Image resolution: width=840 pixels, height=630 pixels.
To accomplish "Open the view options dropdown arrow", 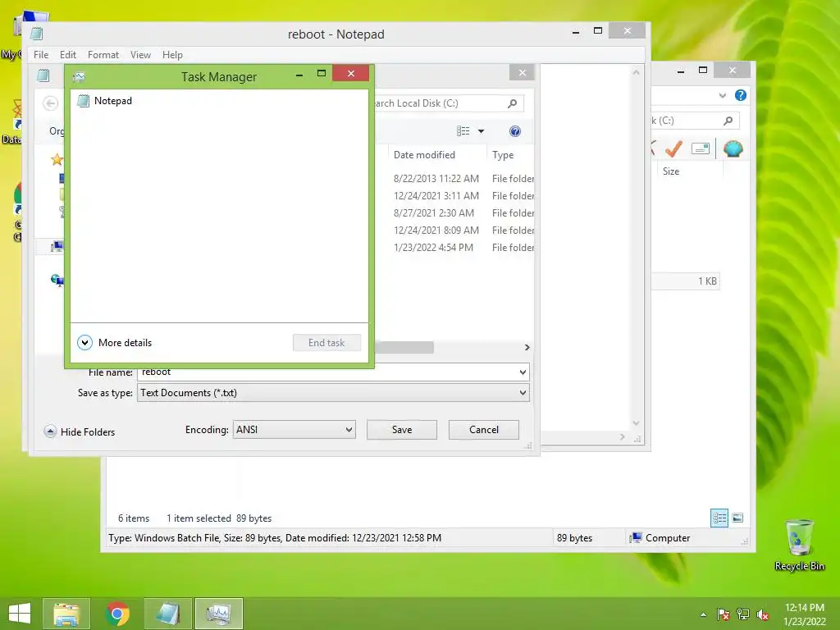I will 481,131.
